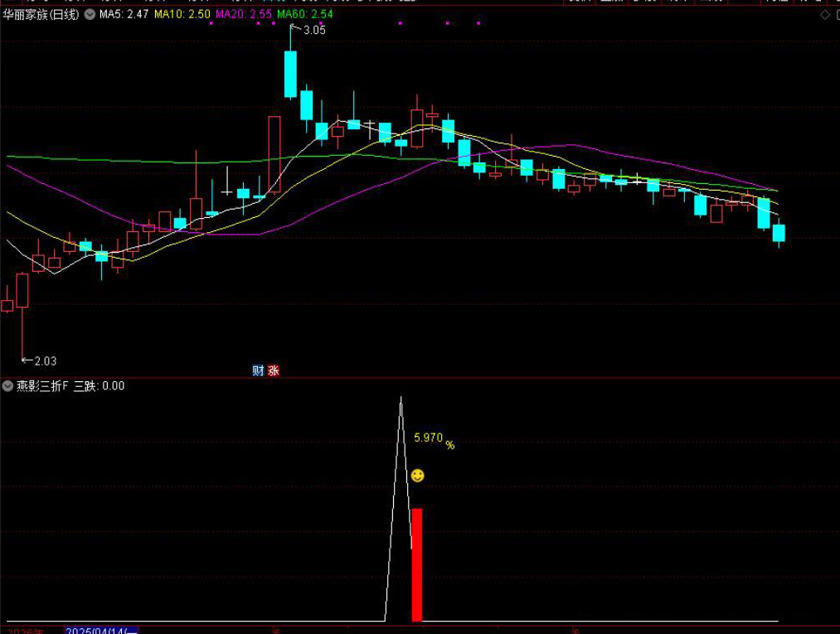Click the magenta MA20: 2.55 label

pos(244,15)
